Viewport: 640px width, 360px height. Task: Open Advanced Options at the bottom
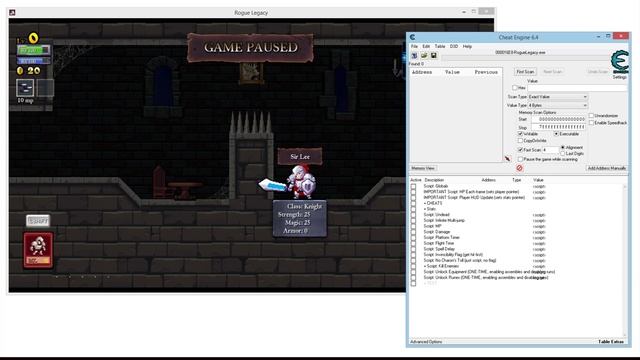point(426,342)
